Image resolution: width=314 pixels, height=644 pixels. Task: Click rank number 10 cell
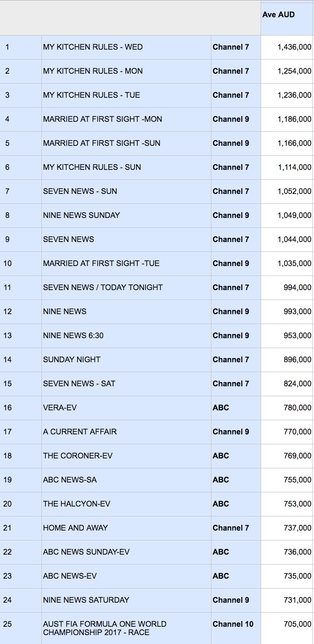[20, 263]
